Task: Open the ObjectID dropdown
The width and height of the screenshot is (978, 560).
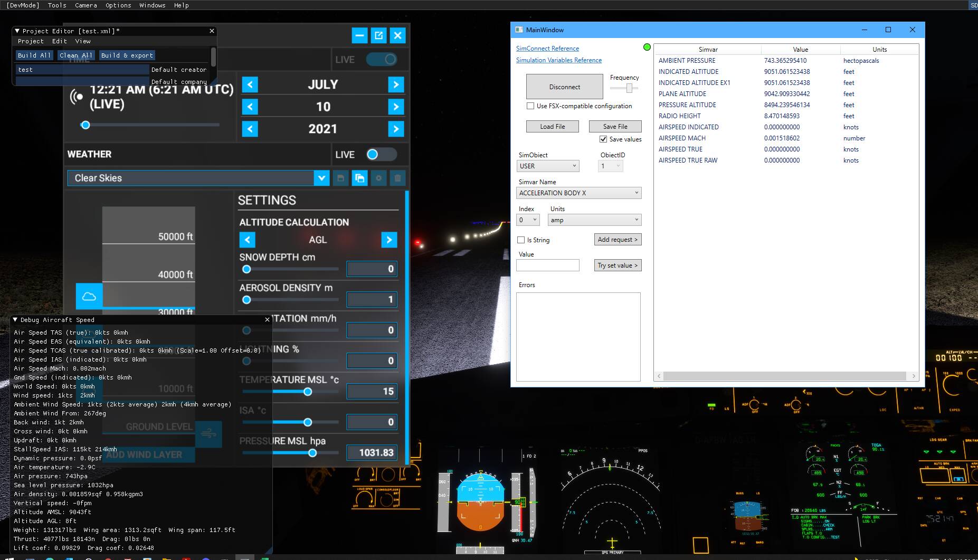Action: coord(611,166)
